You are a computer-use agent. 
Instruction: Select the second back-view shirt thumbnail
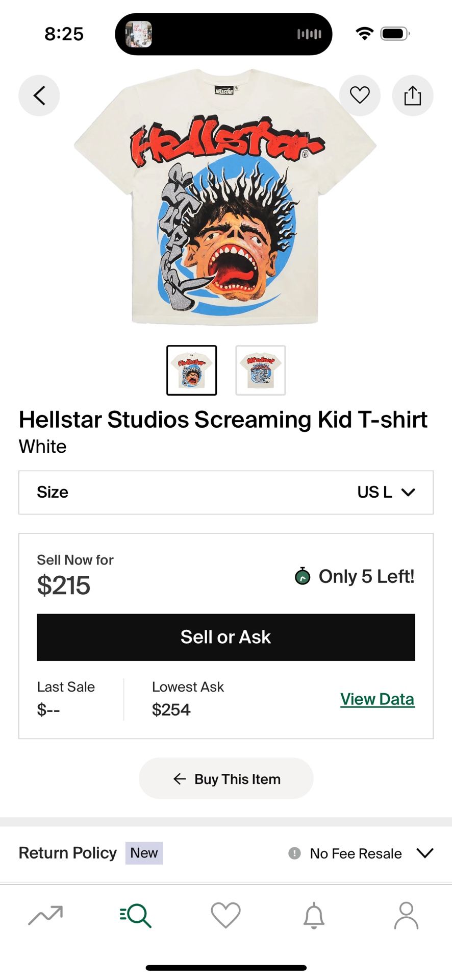click(261, 370)
